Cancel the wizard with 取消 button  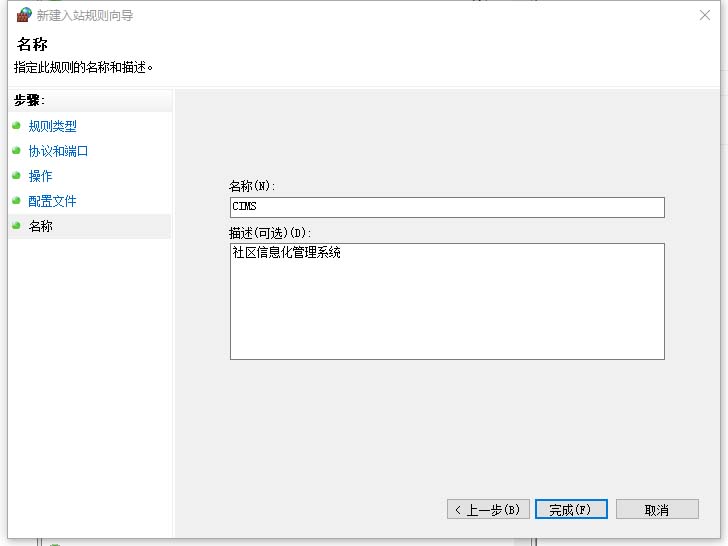point(657,509)
